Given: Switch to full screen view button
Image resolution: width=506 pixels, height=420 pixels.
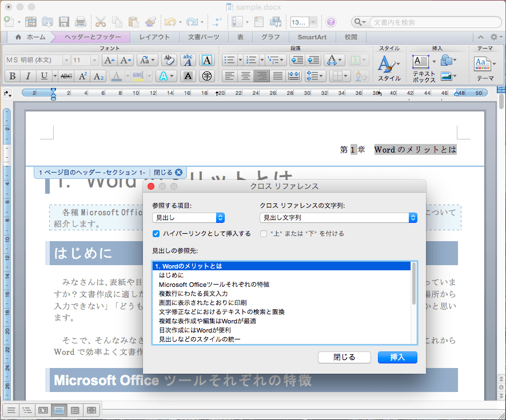Looking at the screenshot, I should [x=91, y=410].
